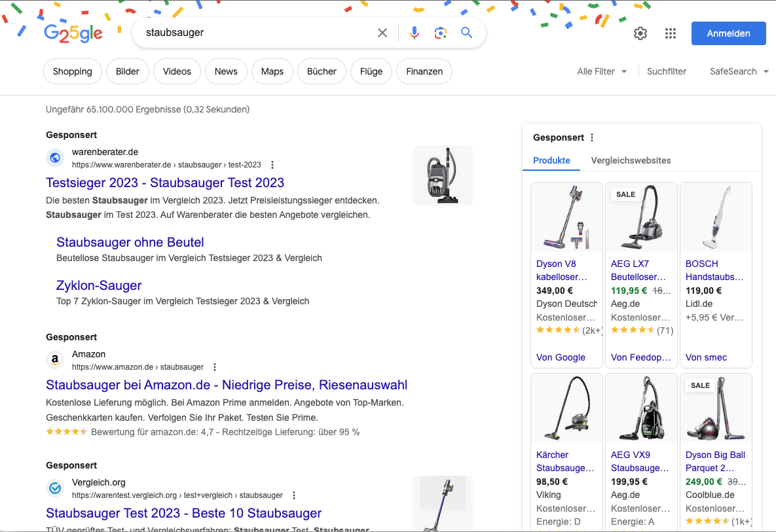Click the Vergleich.org cordless vacuum thumbnail

[x=443, y=504]
